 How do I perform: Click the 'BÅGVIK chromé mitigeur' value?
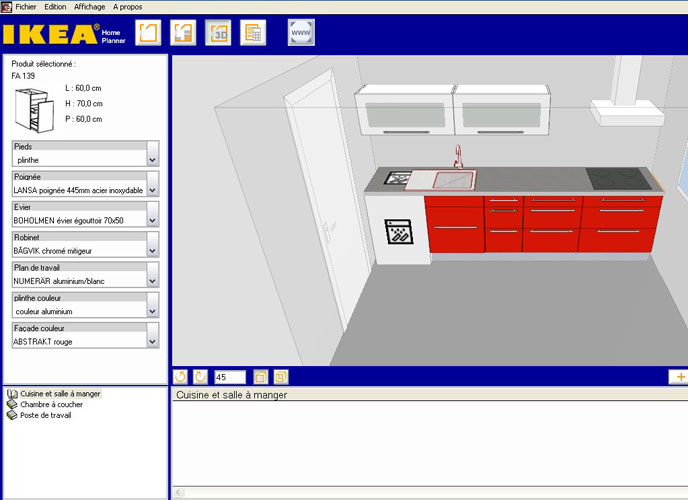tap(53, 251)
